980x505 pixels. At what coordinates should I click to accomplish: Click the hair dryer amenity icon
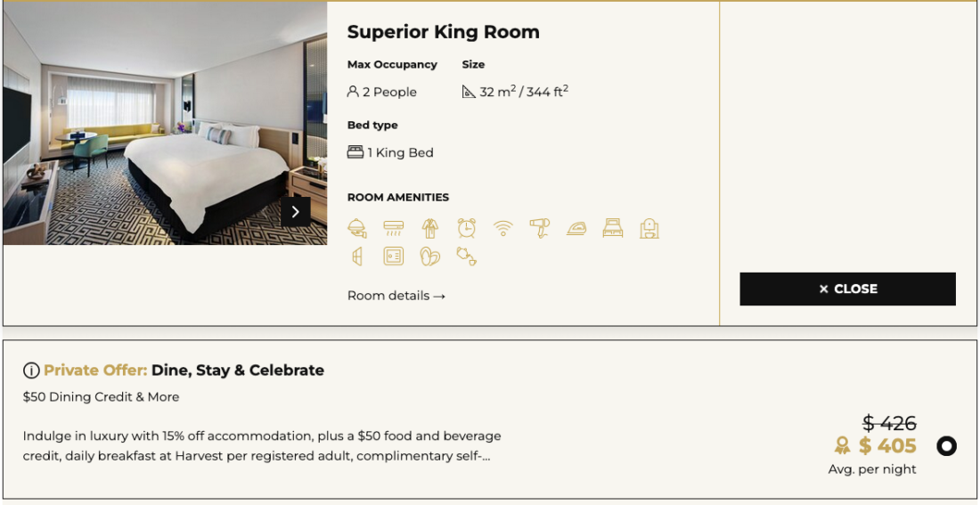coord(540,229)
